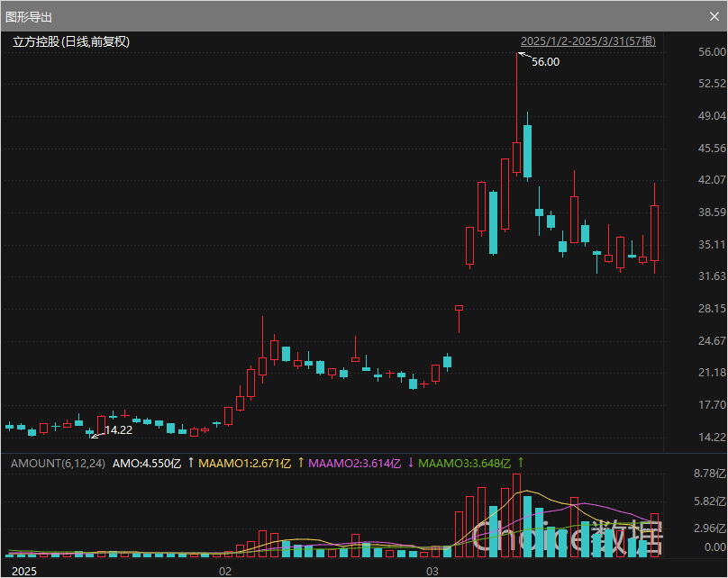Click the 2025 year marker on time axis

click(x=24, y=571)
